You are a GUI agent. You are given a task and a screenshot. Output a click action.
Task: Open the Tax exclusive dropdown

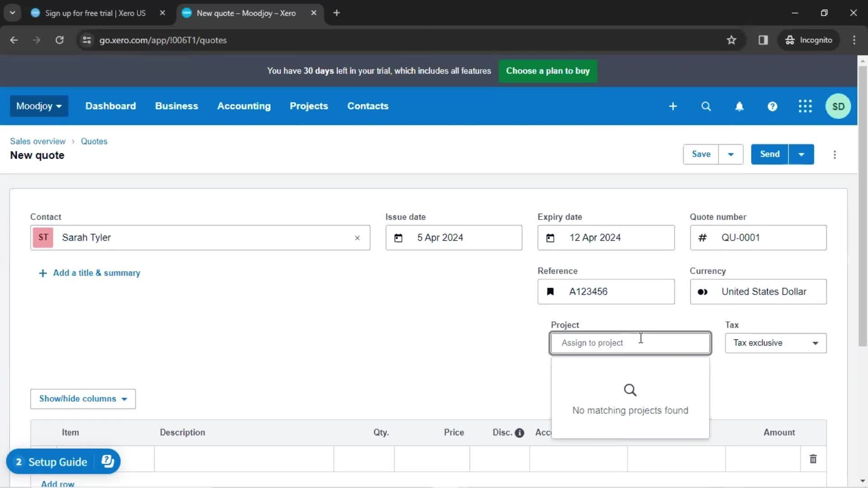[776, 343]
